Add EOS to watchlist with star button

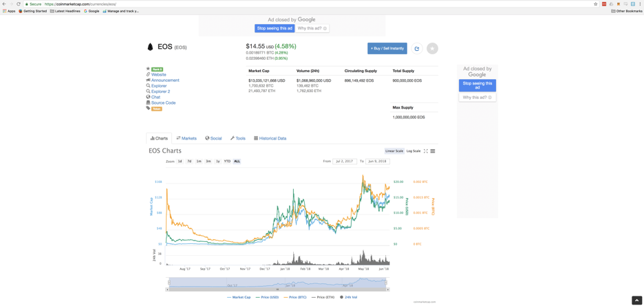point(433,48)
